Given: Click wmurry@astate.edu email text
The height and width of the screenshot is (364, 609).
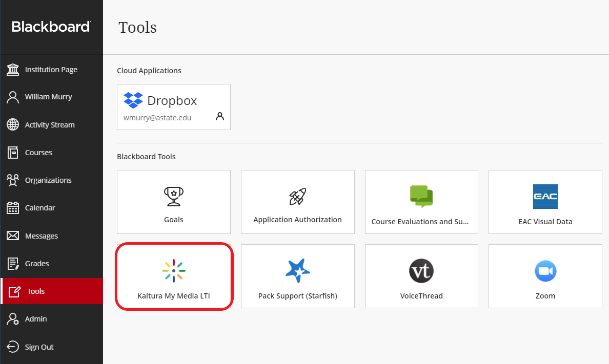Looking at the screenshot, I should [x=157, y=118].
